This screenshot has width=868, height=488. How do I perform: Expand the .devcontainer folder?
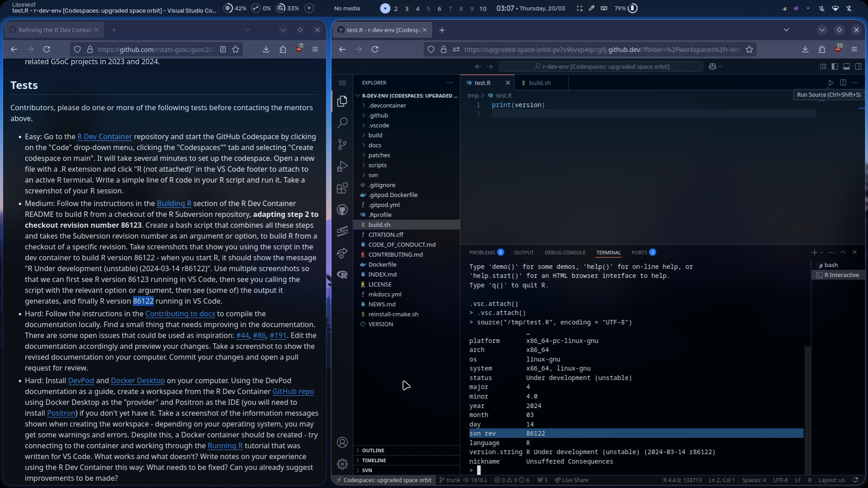point(406,105)
